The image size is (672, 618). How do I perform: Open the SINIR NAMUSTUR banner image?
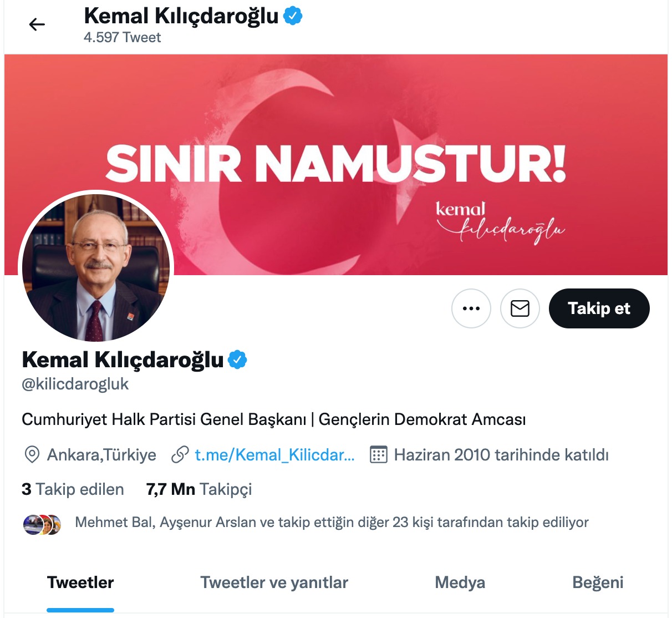point(336,165)
